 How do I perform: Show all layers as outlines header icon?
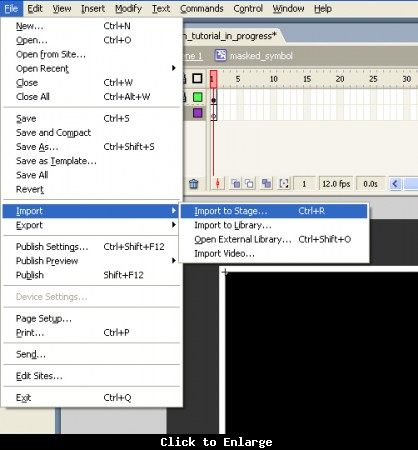197,79
